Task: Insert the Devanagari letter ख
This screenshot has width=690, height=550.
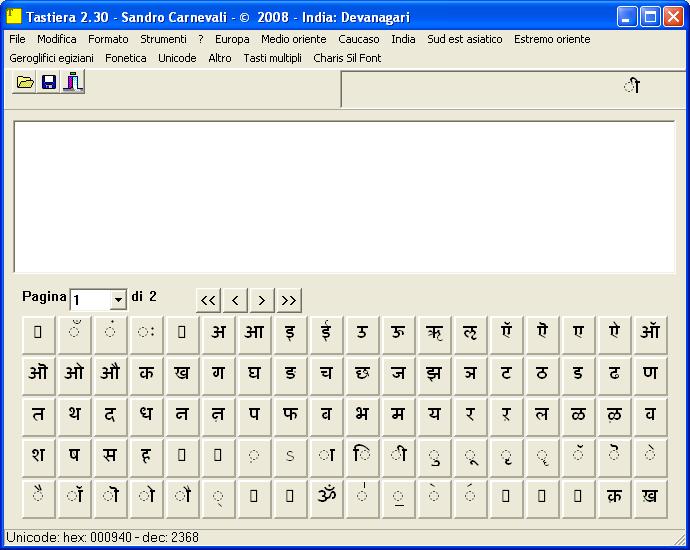Action: (183, 376)
